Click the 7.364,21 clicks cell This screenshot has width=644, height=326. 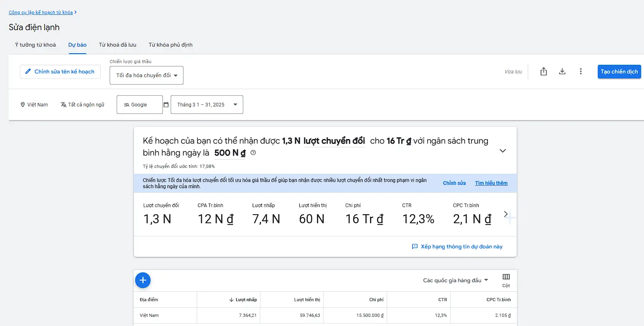tap(248, 316)
